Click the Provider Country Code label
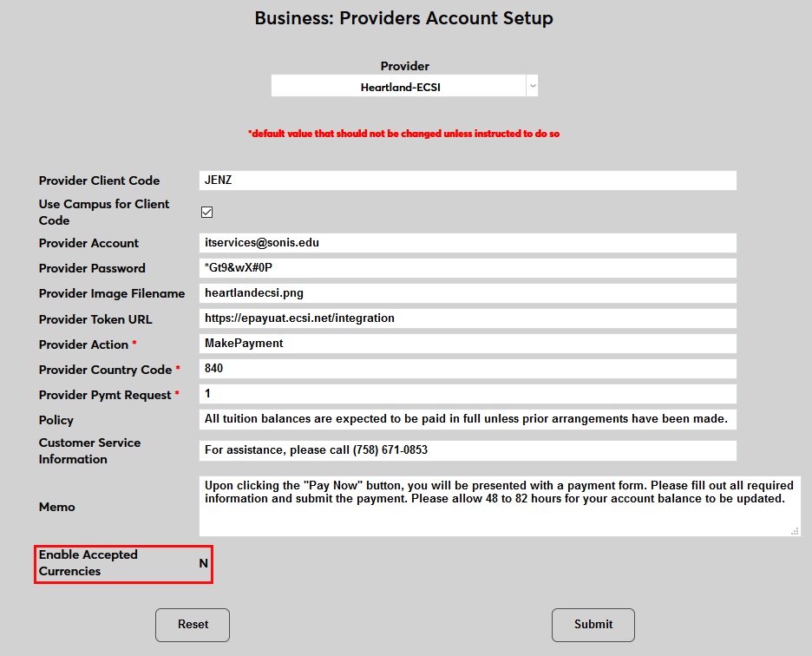Viewport: 812px width, 656px height. point(105,370)
